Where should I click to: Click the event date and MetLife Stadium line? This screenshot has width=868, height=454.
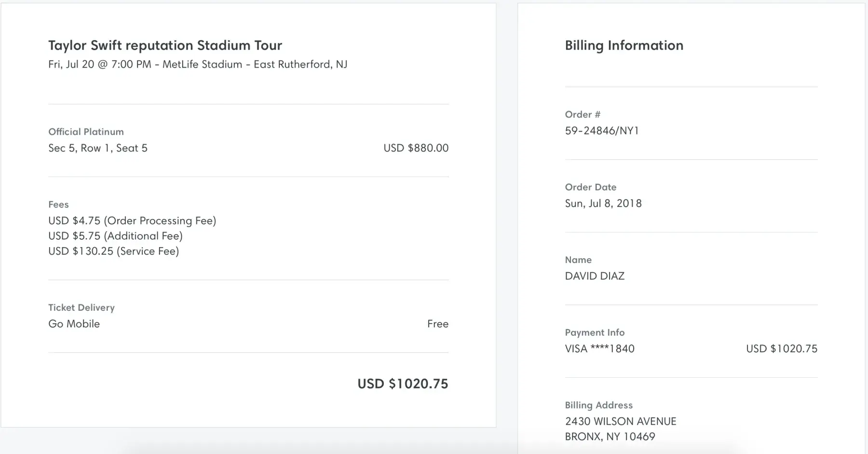pyautogui.click(x=198, y=65)
